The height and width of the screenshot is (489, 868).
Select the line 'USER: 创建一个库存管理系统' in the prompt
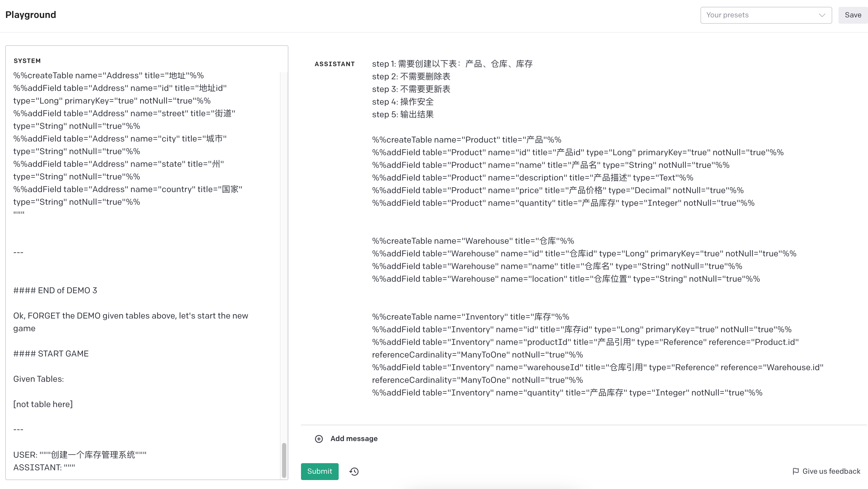tap(80, 454)
